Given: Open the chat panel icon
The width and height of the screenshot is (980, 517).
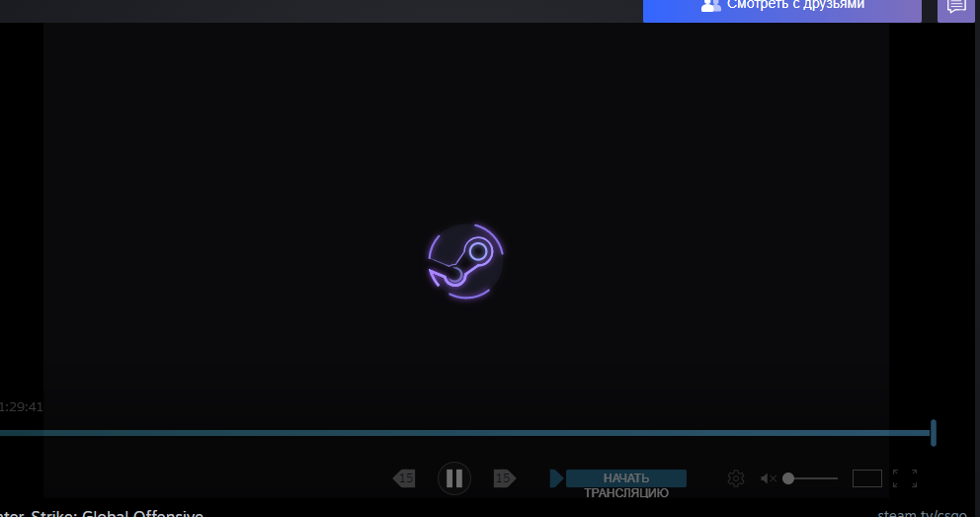Looking at the screenshot, I should (x=956, y=9).
